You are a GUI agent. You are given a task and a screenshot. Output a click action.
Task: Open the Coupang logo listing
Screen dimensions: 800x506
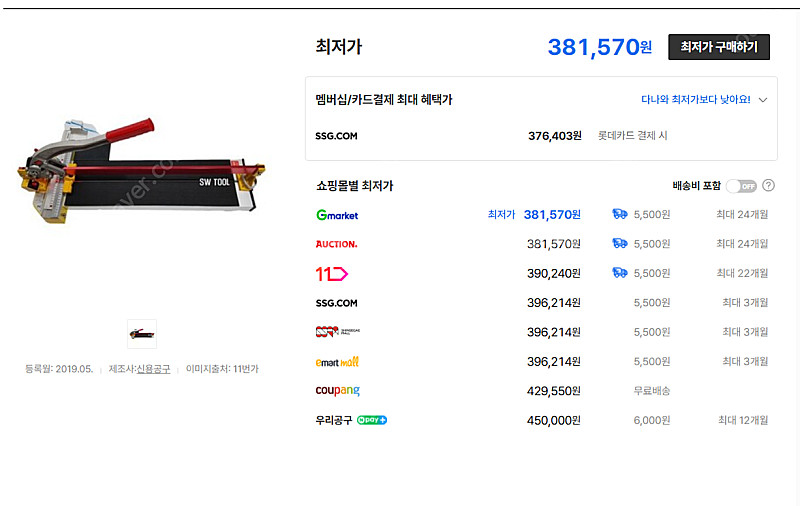[x=337, y=391]
